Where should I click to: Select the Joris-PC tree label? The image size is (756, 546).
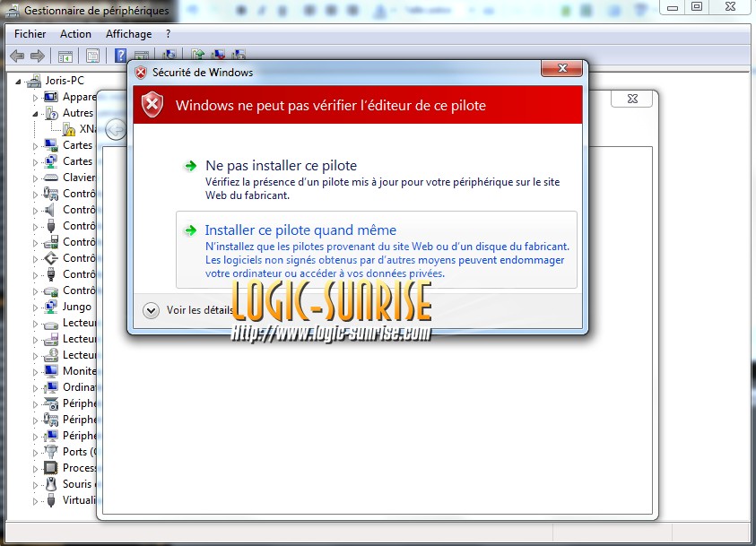tap(65, 81)
